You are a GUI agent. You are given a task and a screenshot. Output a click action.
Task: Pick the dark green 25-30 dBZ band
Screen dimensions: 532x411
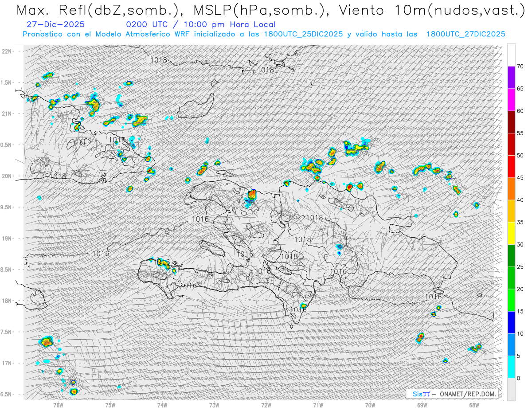pyautogui.click(x=511, y=256)
